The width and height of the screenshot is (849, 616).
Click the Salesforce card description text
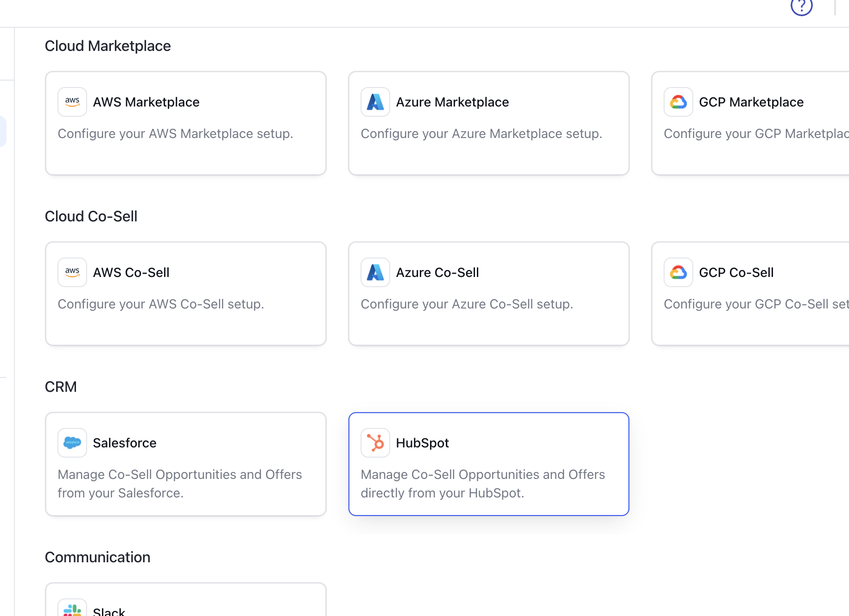tap(180, 484)
